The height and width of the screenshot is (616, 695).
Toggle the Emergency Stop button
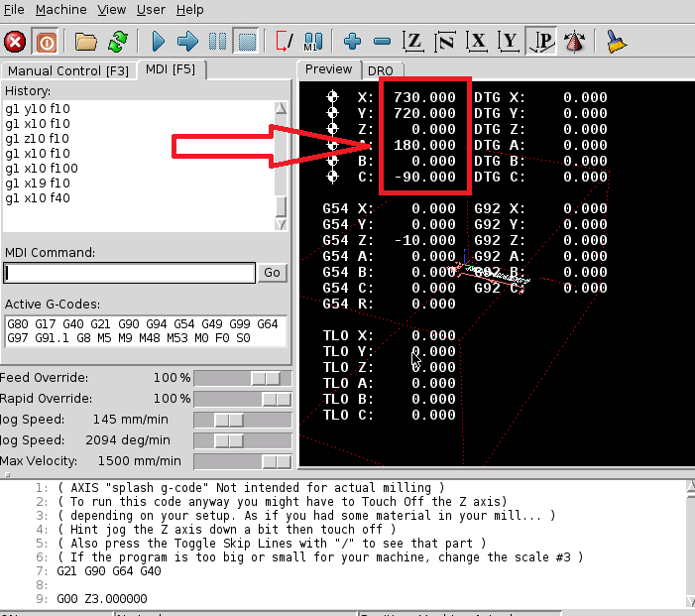pos(15,42)
